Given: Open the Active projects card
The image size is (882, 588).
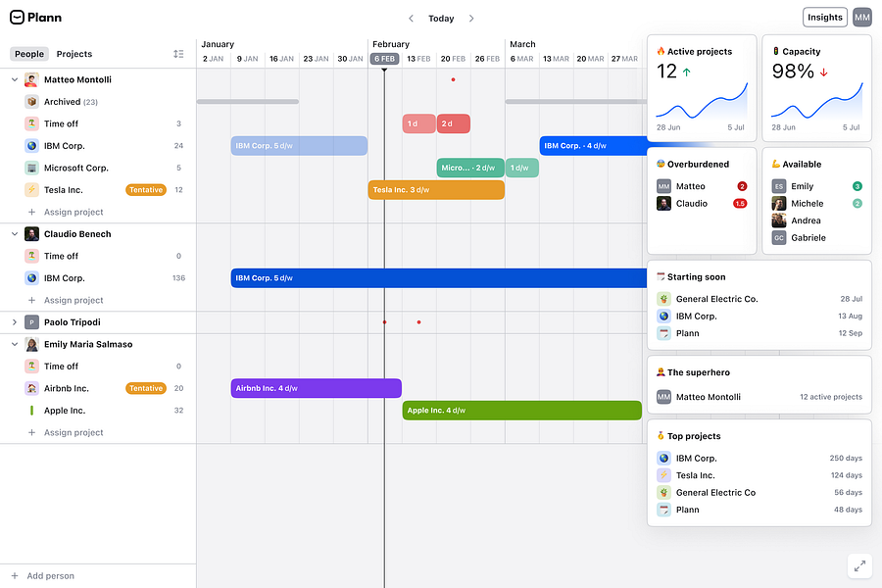Looking at the screenshot, I should point(702,88).
